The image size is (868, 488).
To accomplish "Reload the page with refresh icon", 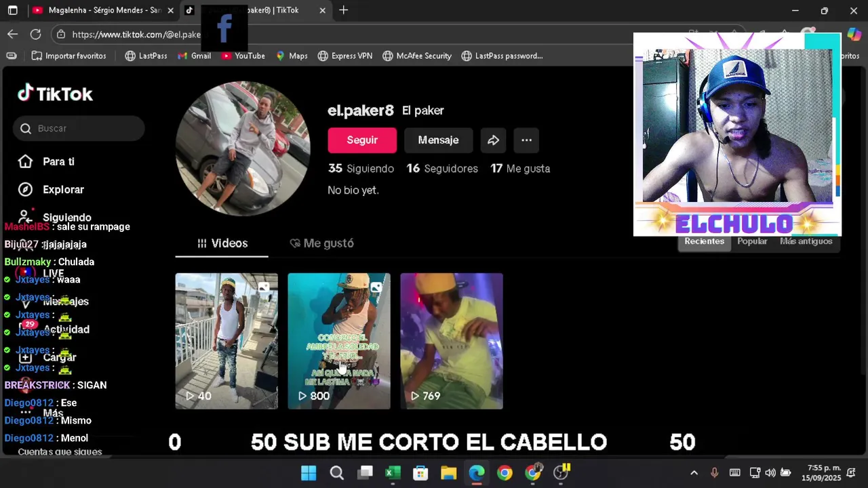I will [36, 34].
